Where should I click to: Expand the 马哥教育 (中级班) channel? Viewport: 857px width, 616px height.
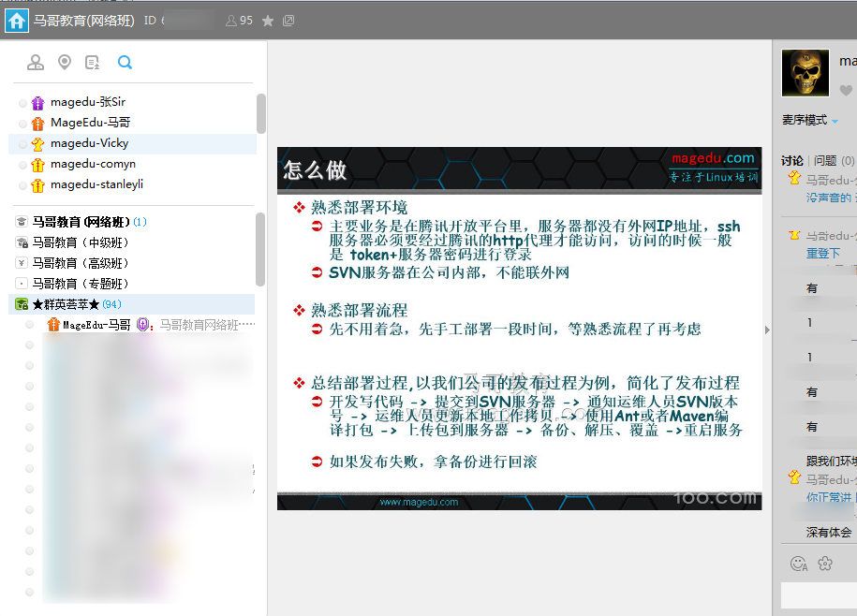click(81, 242)
